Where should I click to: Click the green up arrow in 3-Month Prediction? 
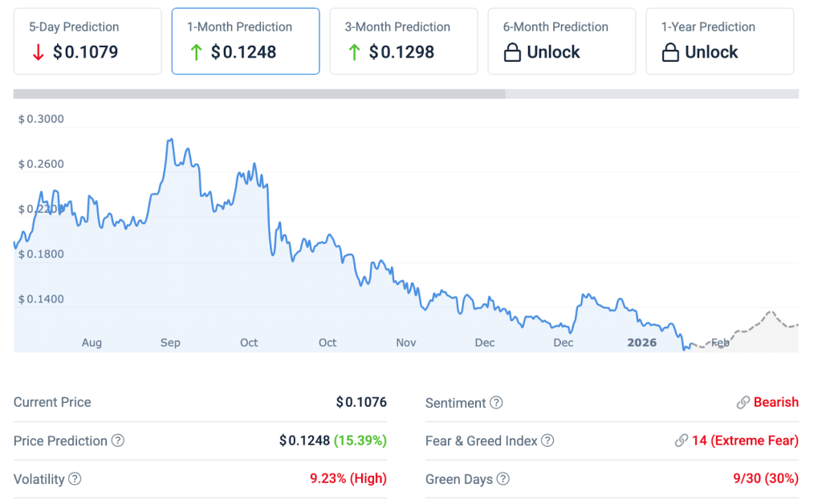[354, 53]
